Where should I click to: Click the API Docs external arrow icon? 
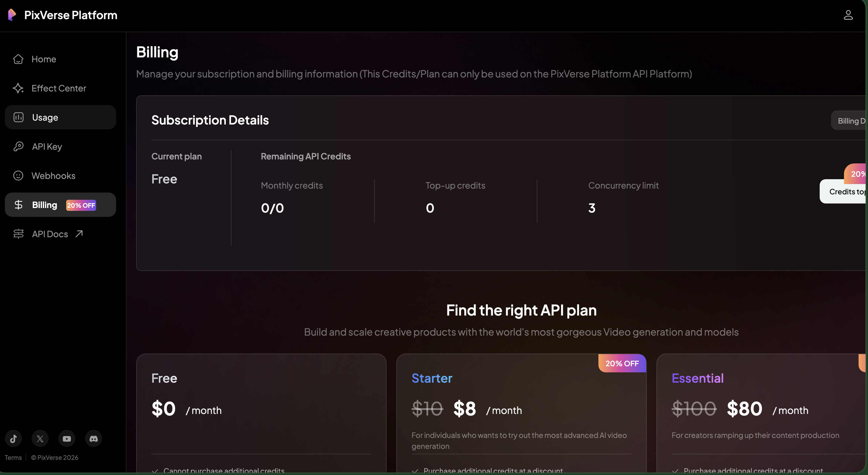coord(79,234)
